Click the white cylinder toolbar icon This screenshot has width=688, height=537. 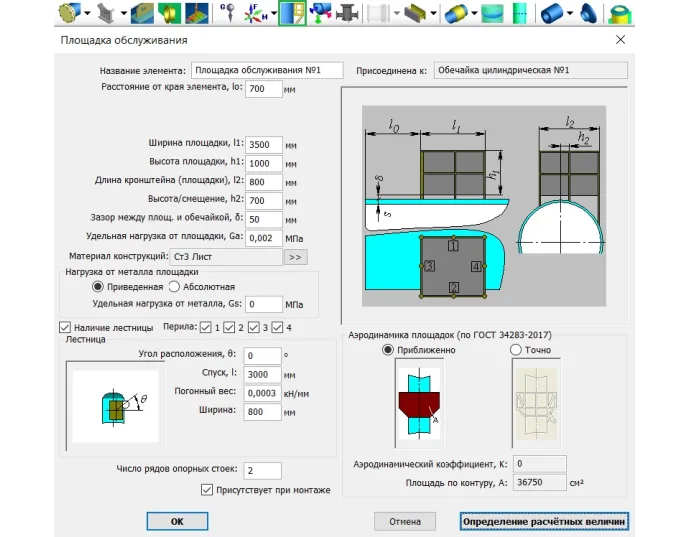tap(379, 13)
